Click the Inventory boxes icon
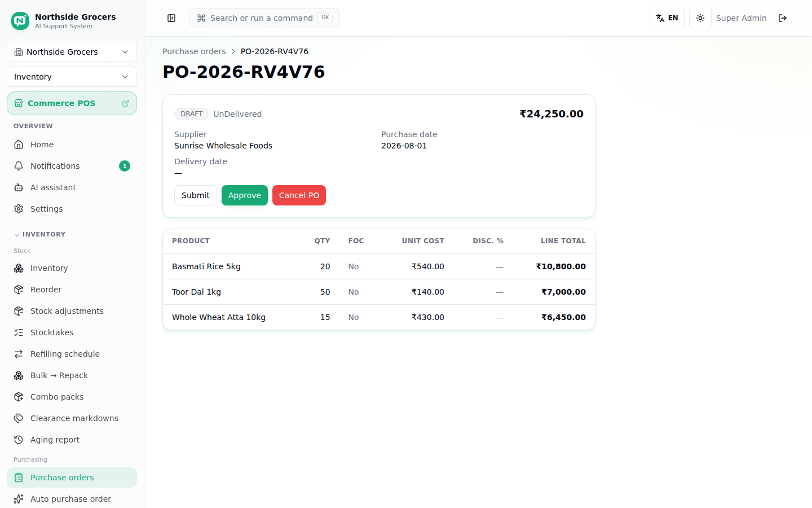The image size is (812, 508). pyautogui.click(x=19, y=268)
